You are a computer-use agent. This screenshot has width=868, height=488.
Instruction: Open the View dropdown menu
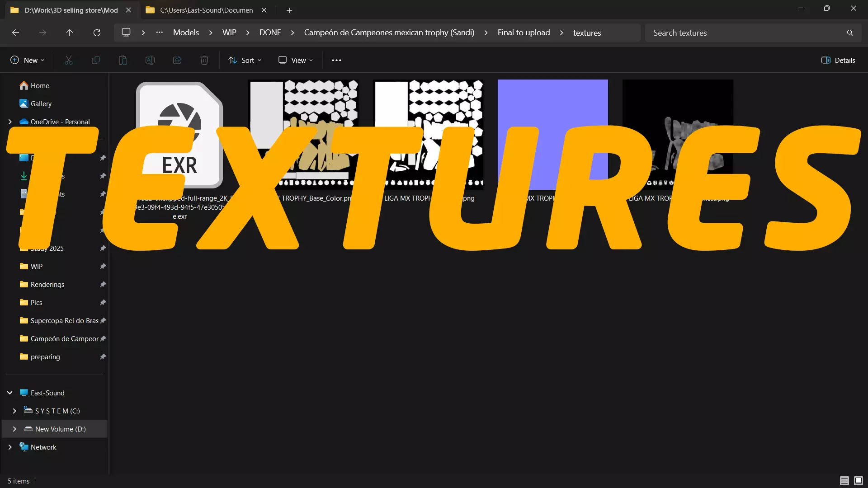(296, 60)
